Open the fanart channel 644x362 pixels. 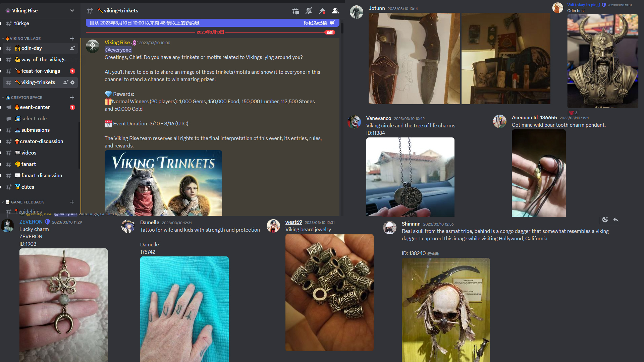tap(29, 164)
